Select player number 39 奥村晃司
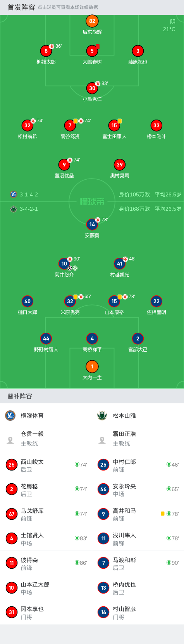This screenshot has height=644, width=184. click(x=120, y=165)
